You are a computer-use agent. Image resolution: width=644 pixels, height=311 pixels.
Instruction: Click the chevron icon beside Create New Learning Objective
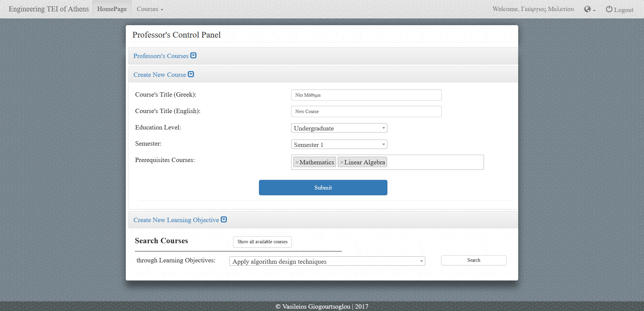coord(224,219)
